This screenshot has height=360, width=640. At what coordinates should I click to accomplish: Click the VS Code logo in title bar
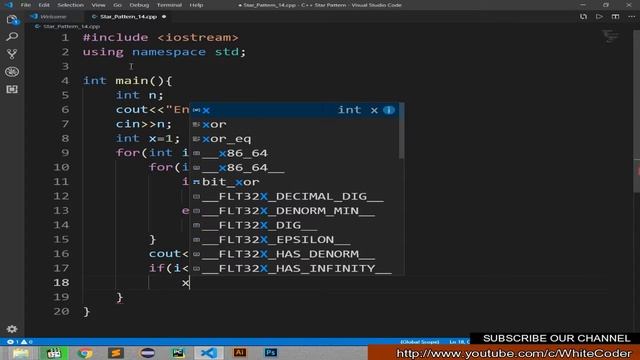[9, 5]
